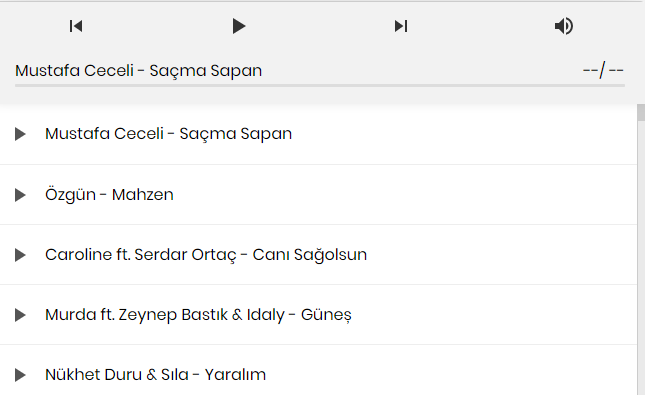Choose Murda ft. Zeynep Bastık & Idaly - Güneş
Viewport: 645px width, 395px height.
pyautogui.click(x=198, y=315)
